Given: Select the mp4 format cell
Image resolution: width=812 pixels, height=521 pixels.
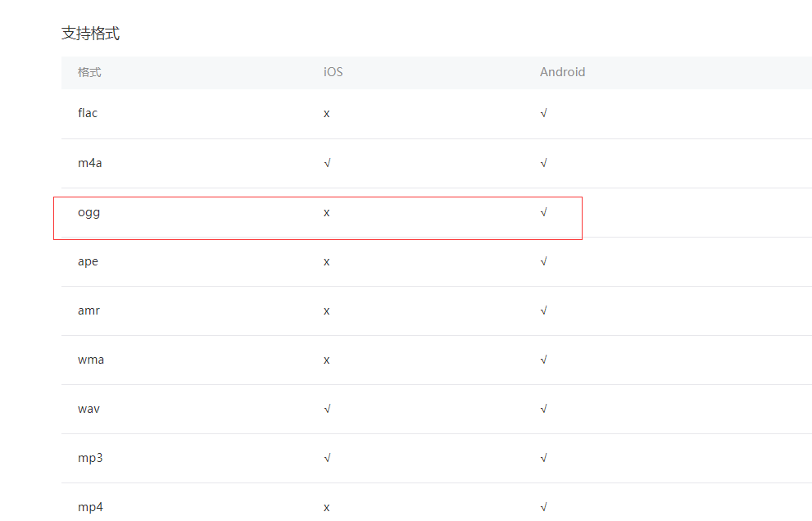Looking at the screenshot, I should [90, 508].
